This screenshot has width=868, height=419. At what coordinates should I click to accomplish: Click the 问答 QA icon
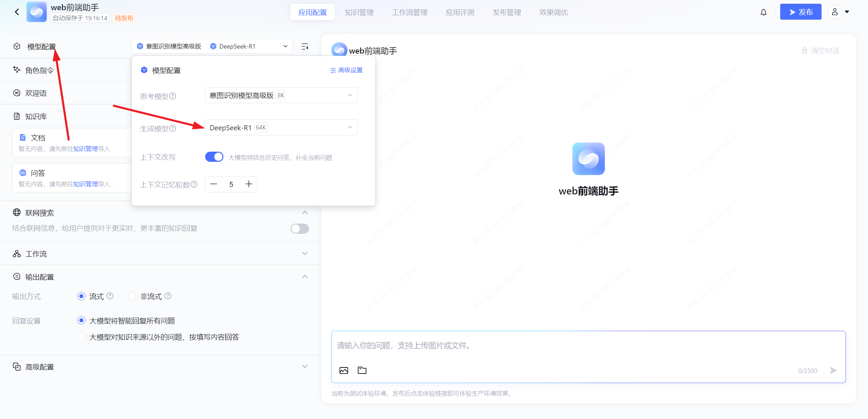(23, 173)
